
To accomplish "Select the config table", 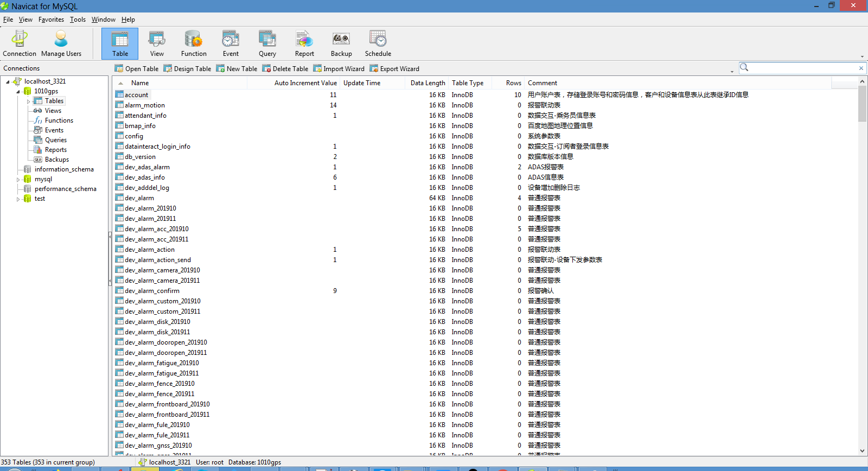I will click(x=133, y=136).
